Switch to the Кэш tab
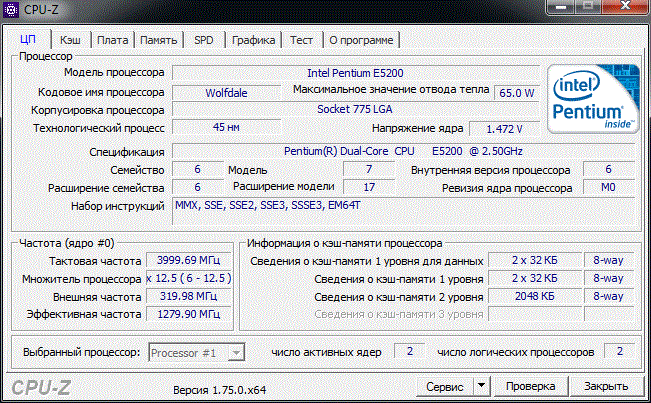 coord(70,40)
